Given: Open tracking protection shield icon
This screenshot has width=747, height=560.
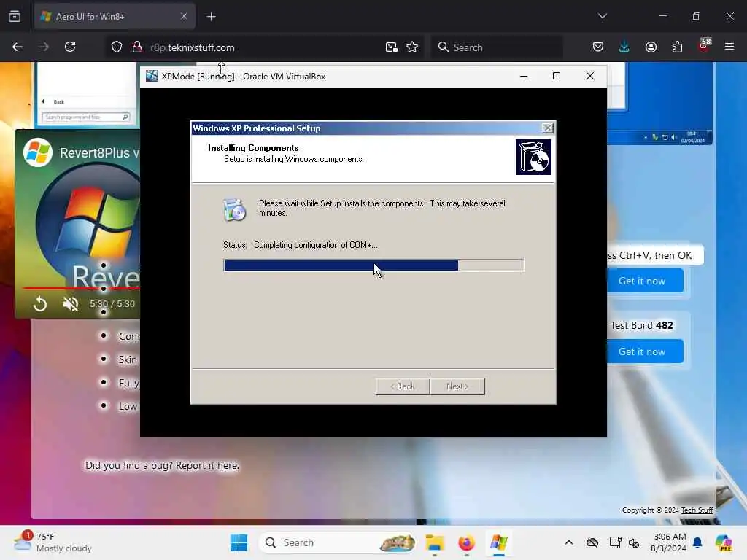Looking at the screenshot, I should (x=116, y=47).
